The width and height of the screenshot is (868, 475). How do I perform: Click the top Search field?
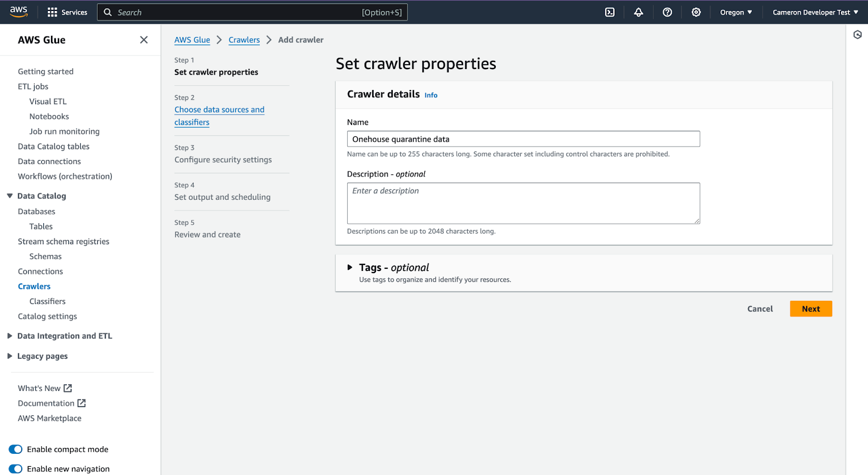pyautogui.click(x=252, y=12)
